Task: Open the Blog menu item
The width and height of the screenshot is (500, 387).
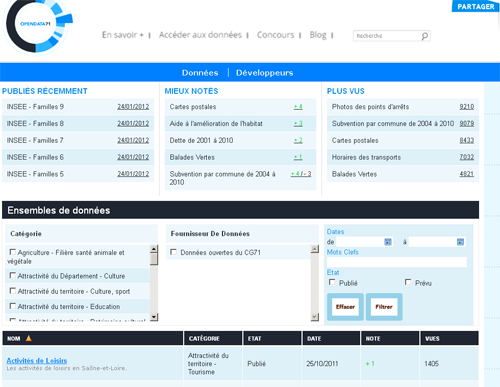Action: pyautogui.click(x=318, y=35)
